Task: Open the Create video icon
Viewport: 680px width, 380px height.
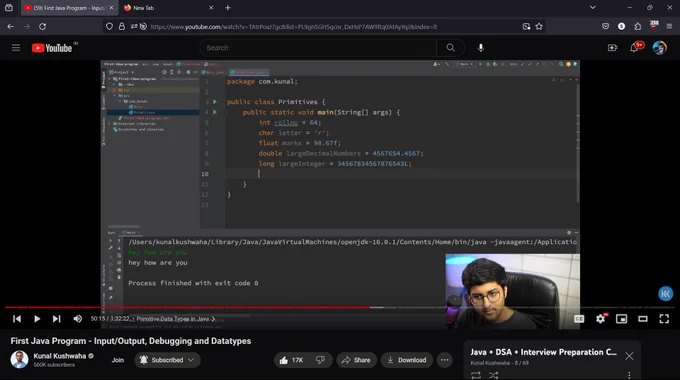Action: pos(612,48)
